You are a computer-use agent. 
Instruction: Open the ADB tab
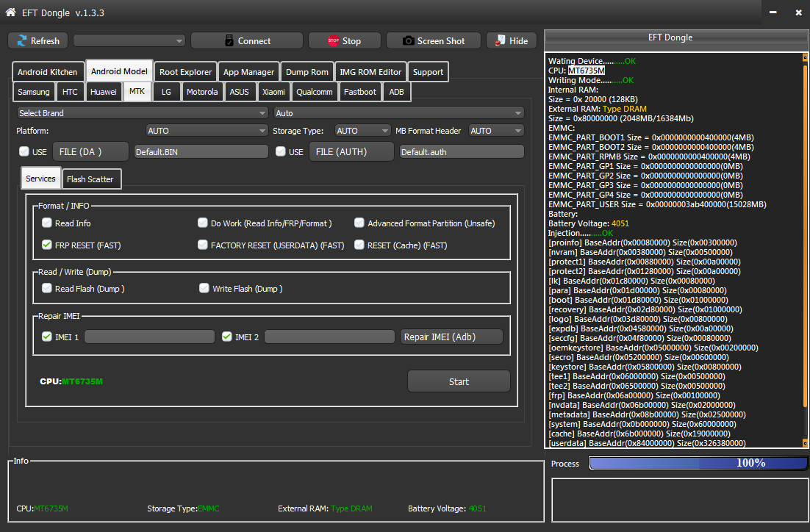click(x=397, y=92)
